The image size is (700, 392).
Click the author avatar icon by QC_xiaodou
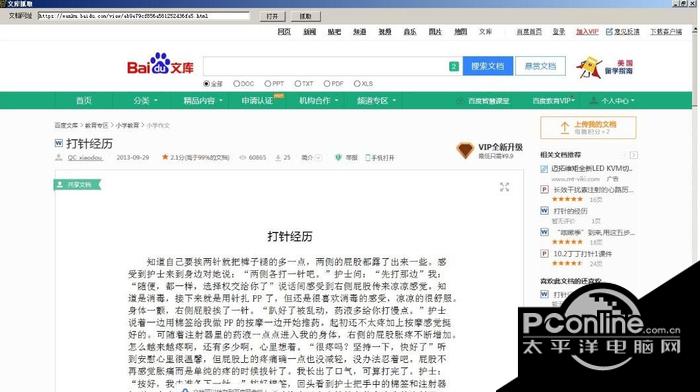pos(58,158)
